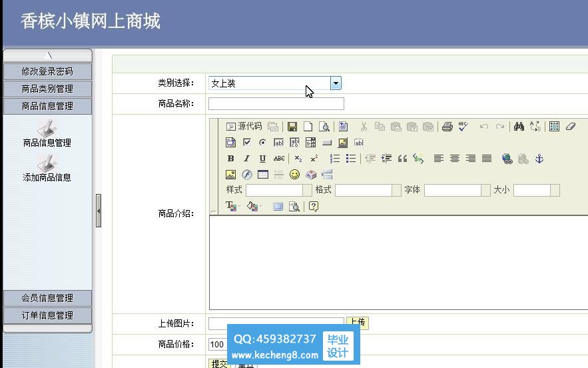
Task: Insert a hyperlink with globe icon
Action: click(507, 159)
